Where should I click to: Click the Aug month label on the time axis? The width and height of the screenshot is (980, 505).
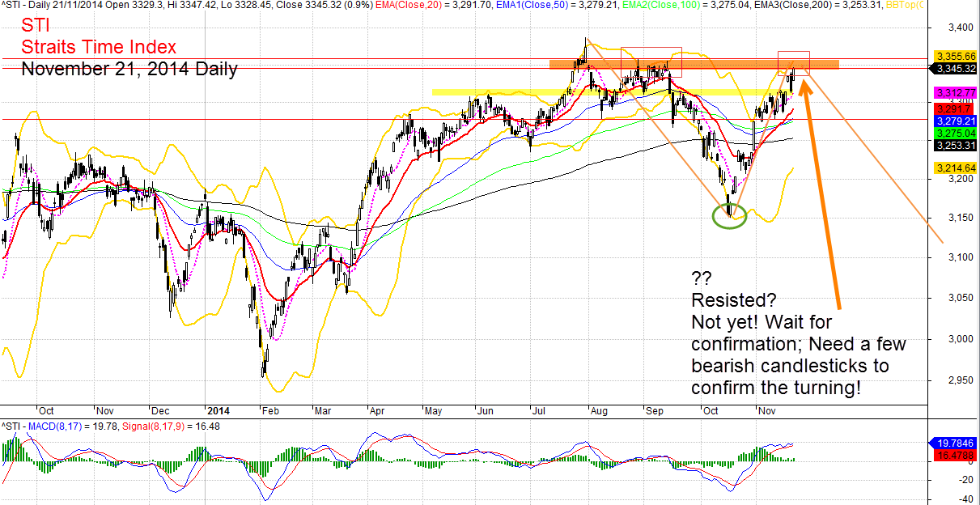(x=600, y=411)
